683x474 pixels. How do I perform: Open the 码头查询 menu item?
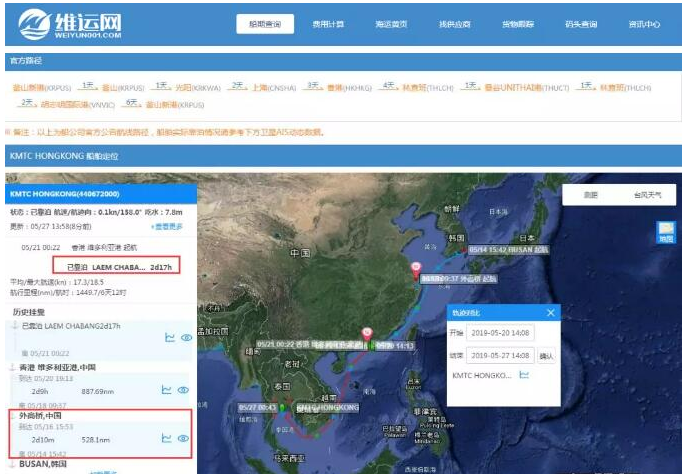581,24
